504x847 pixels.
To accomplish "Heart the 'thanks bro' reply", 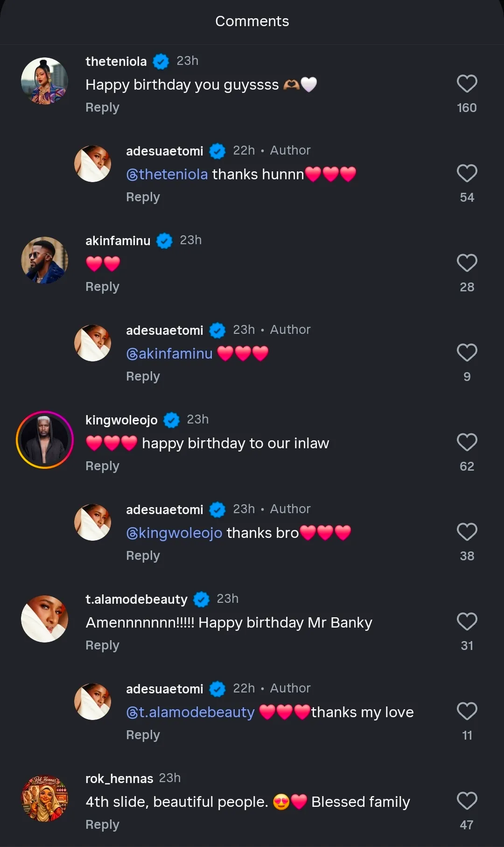I will (x=467, y=532).
